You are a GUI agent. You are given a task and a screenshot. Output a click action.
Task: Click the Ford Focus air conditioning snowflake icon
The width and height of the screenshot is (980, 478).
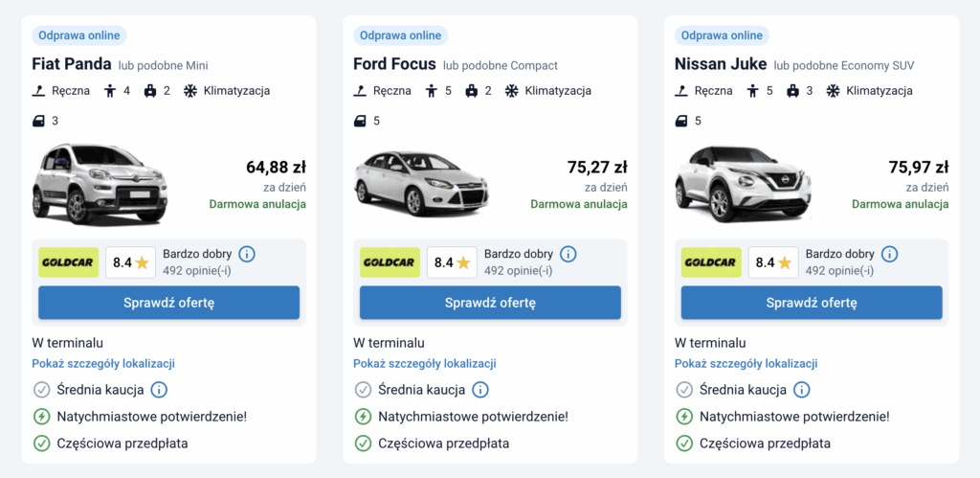point(512,91)
